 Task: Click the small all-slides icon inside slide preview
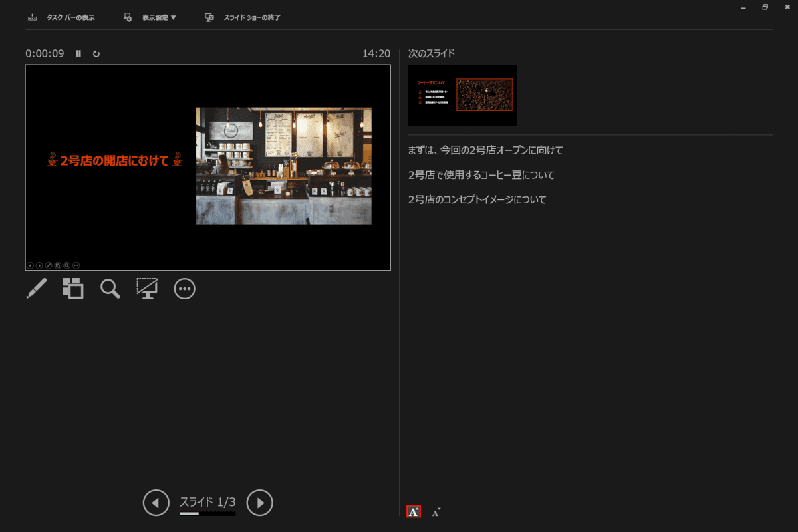(58, 265)
